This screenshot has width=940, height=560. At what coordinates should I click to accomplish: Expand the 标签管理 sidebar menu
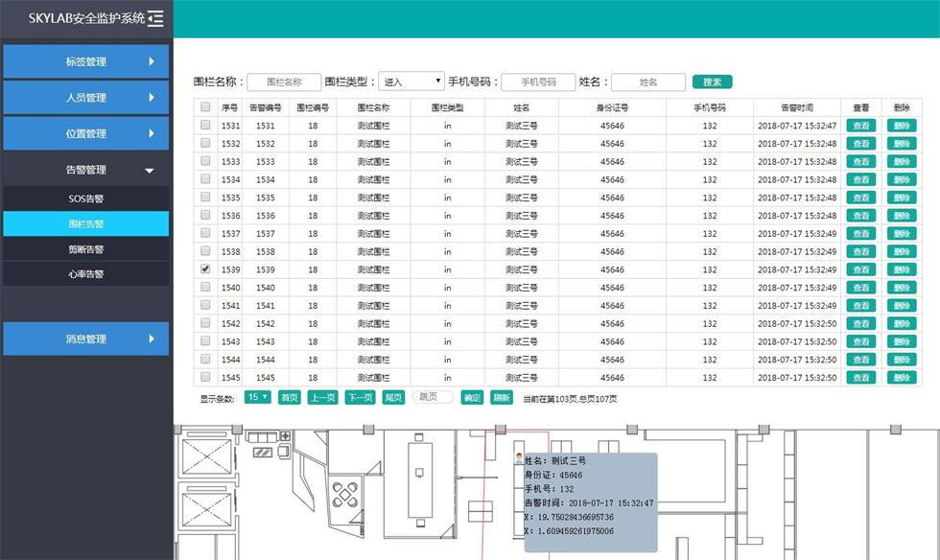tap(86, 60)
